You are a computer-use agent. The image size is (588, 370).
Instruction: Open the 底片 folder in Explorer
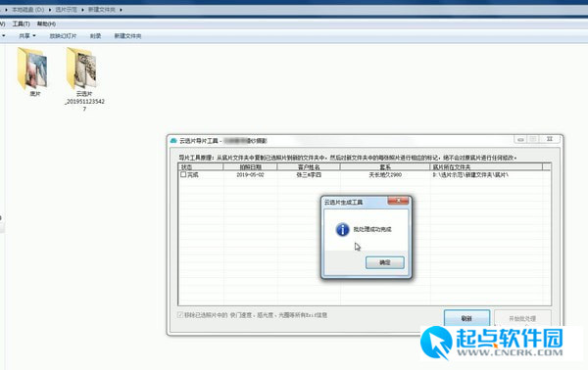[34, 71]
